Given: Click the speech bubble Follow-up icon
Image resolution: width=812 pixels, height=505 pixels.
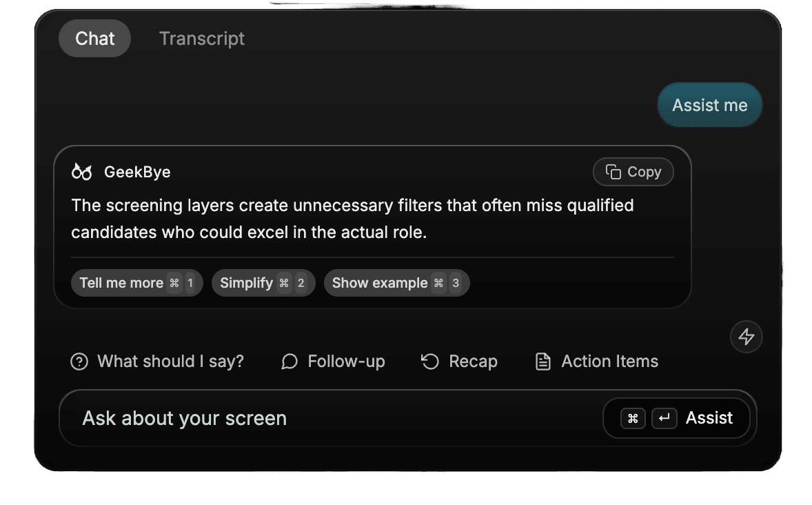Looking at the screenshot, I should click(x=290, y=362).
